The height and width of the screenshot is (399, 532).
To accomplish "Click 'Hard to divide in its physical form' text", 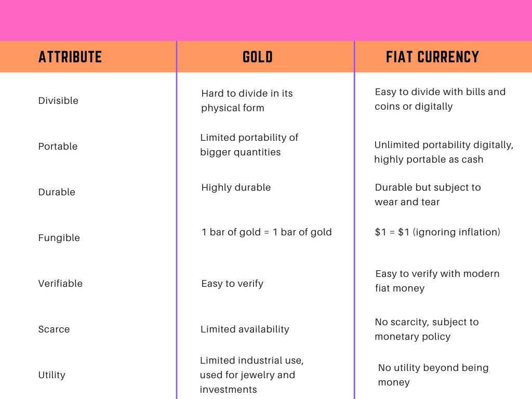I will (247, 100).
